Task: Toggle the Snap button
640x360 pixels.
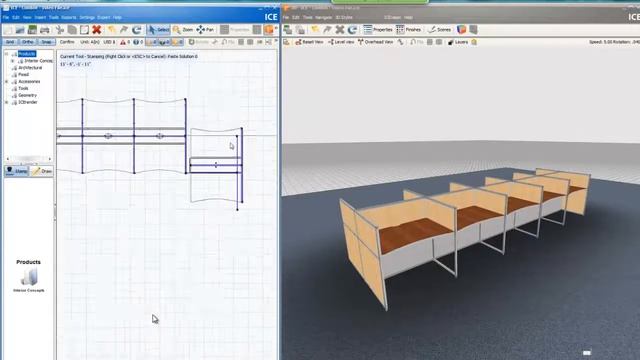Action: pyautogui.click(x=47, y=42)
